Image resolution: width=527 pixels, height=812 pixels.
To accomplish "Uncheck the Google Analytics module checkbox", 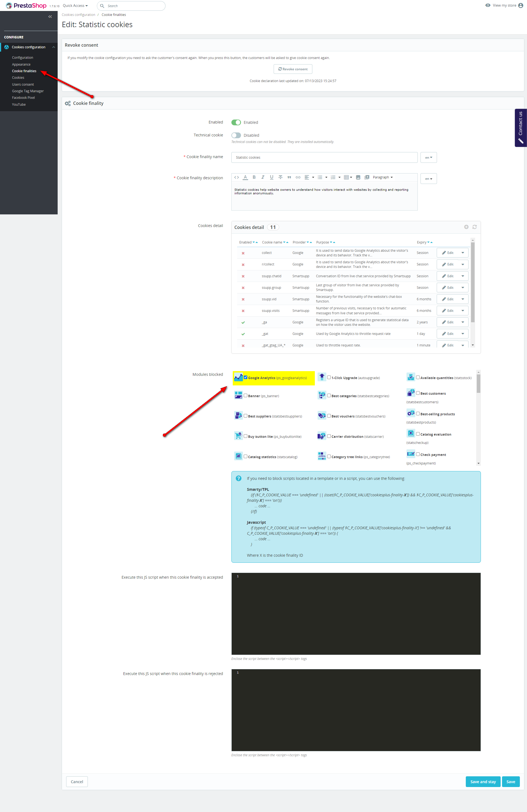I will (x=246, y=377).
